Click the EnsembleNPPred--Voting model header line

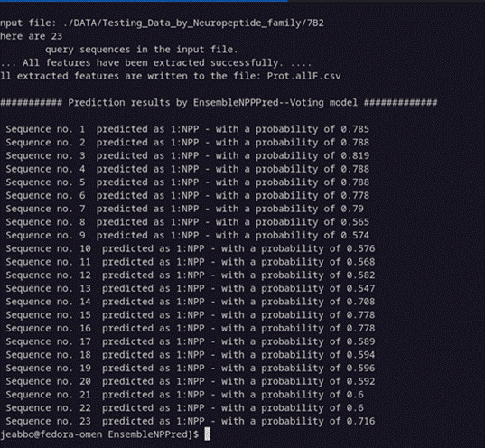(219, 102)
